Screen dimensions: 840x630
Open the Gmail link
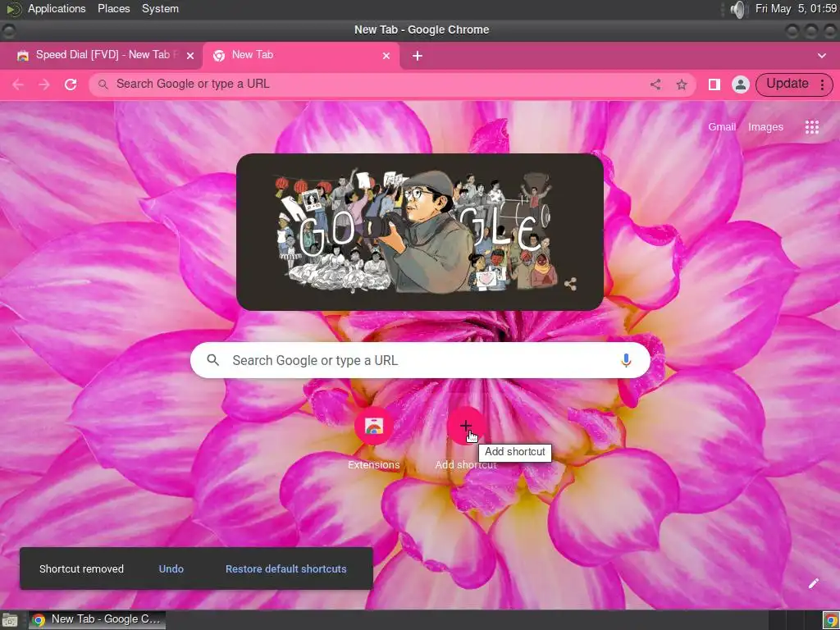point(722,127)
